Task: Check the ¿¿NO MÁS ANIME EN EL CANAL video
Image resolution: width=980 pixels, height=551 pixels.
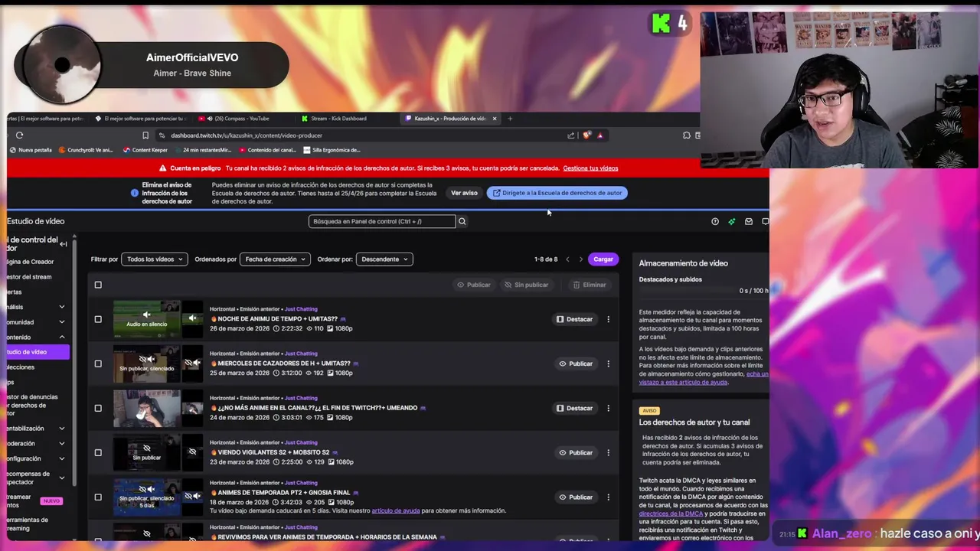Action: coord(98,408)
